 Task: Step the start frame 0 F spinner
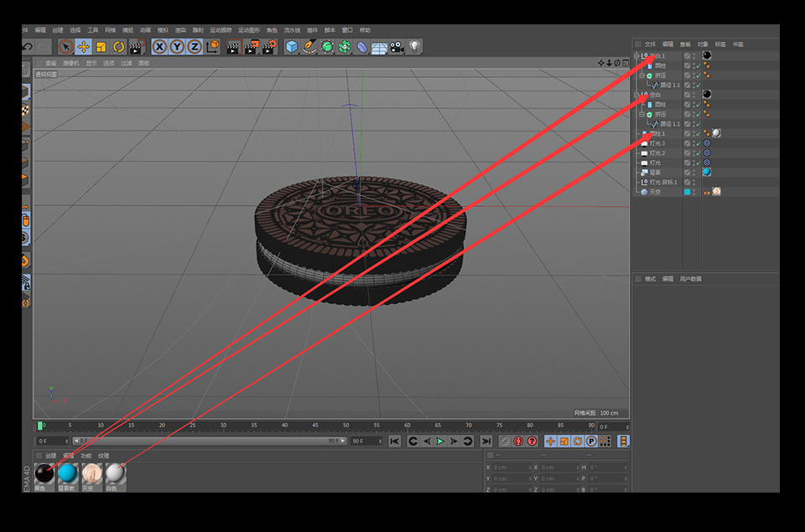pyautogui.click(x=66, y=442)
